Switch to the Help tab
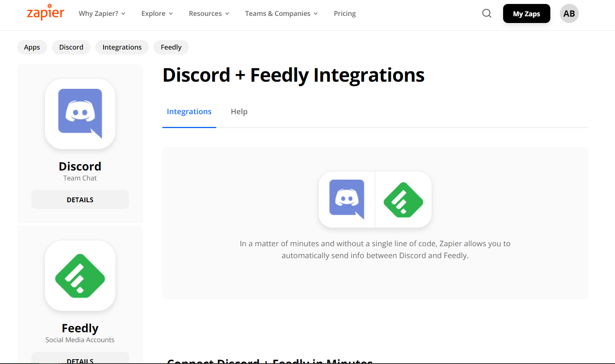This screenshot has width=615, height=364. tap(239, 112)
